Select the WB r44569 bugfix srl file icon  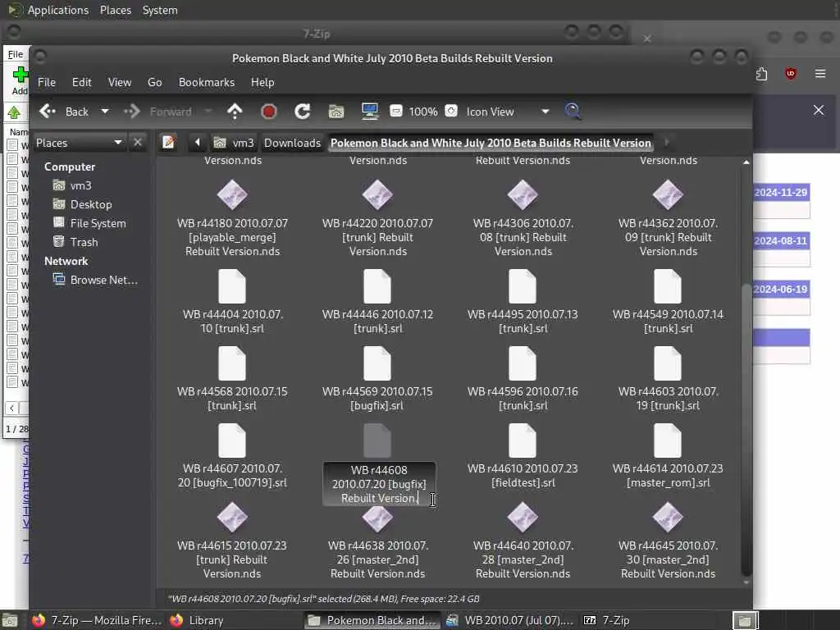(377, 363)
